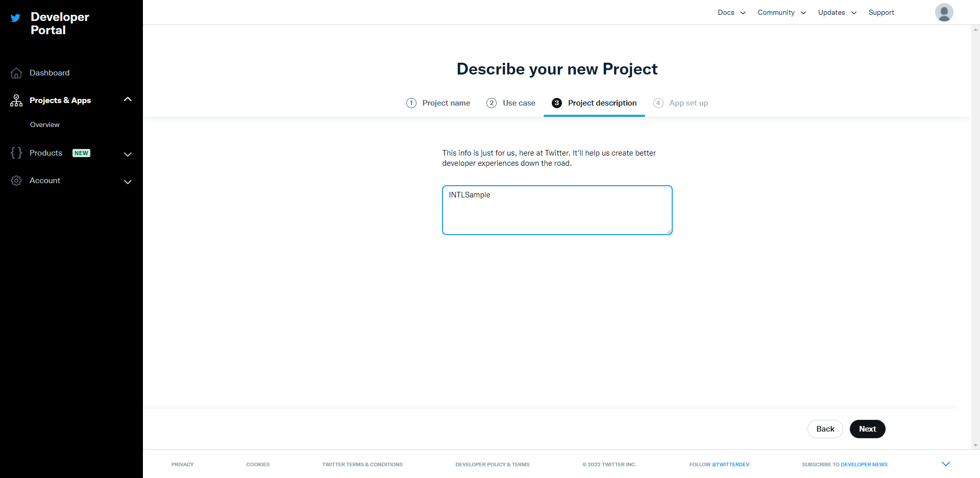Image resolution: width=980 pixels, height=478 pixels.
Task: Click the Projects & Apps people icon
Action: (16, 100)
